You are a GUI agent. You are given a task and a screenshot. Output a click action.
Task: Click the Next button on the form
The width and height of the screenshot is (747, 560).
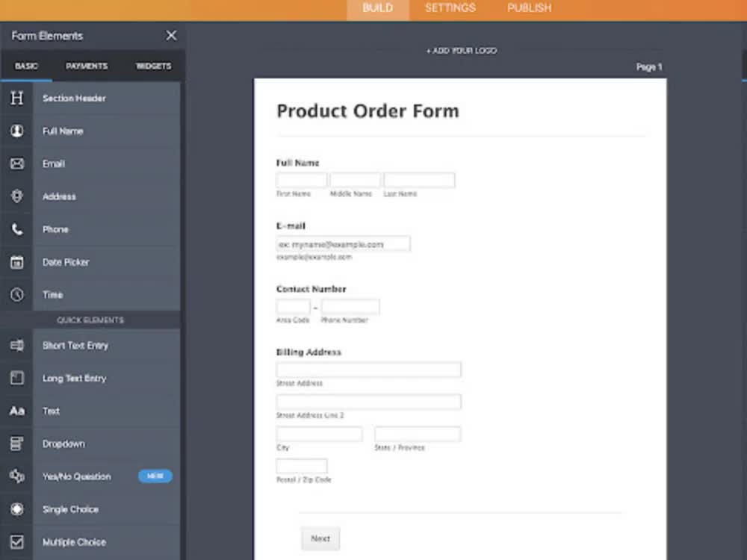pos(320,538)
